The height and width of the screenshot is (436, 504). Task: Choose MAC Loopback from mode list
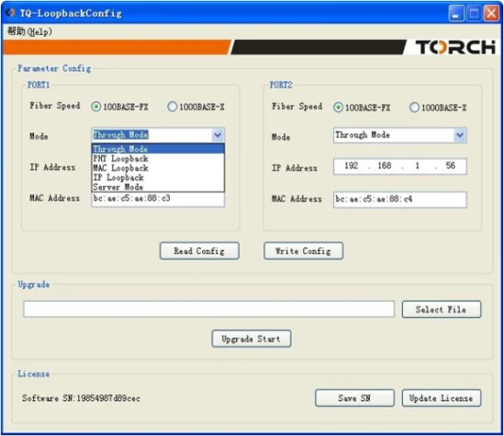click(x=159, y=168)
